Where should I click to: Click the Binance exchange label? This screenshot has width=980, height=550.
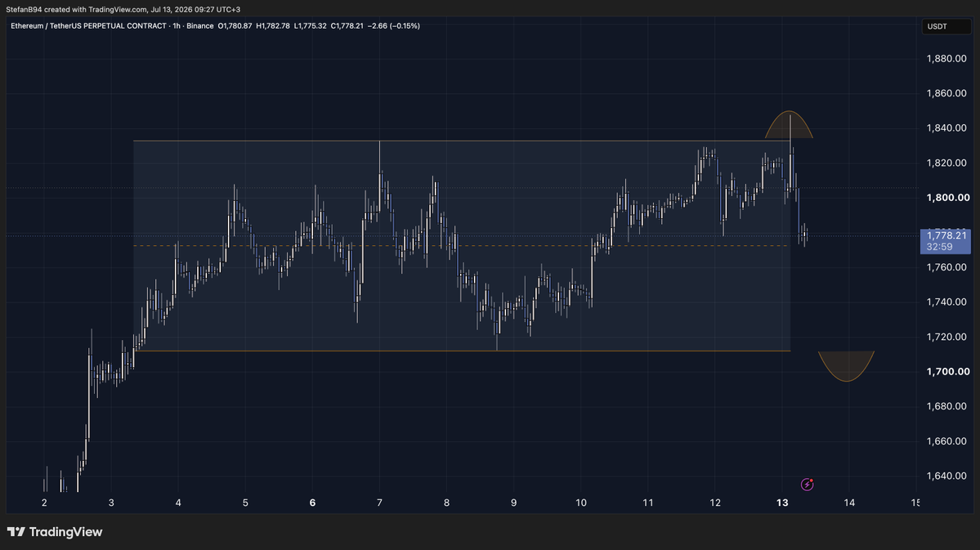point(200,26)
